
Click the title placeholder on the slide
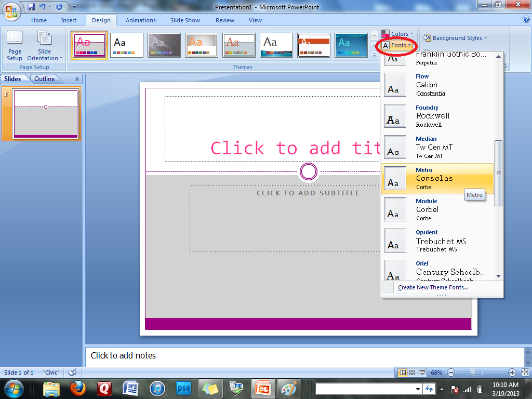point(272,129)
